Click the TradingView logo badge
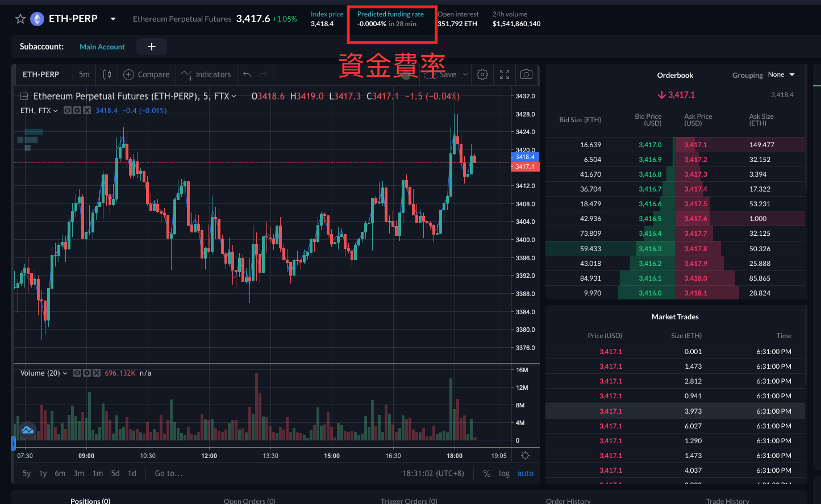This screenshot has width=821, height=504. [x=27, y=430]
